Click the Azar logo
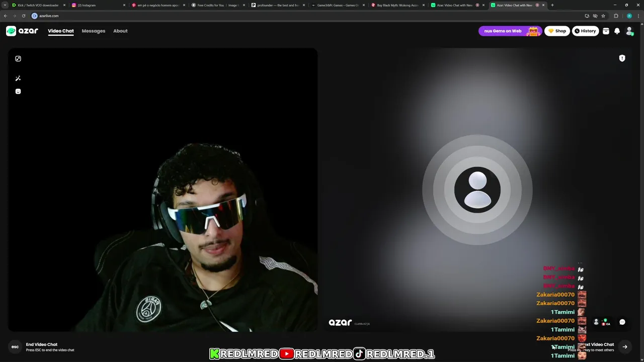 point(22,31)
